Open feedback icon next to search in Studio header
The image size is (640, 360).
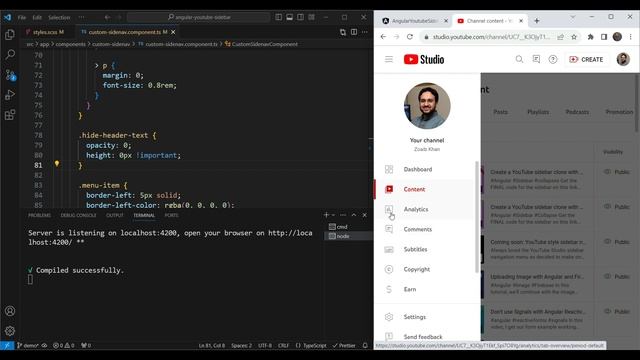pyautogui.click(x=536, y=60)
